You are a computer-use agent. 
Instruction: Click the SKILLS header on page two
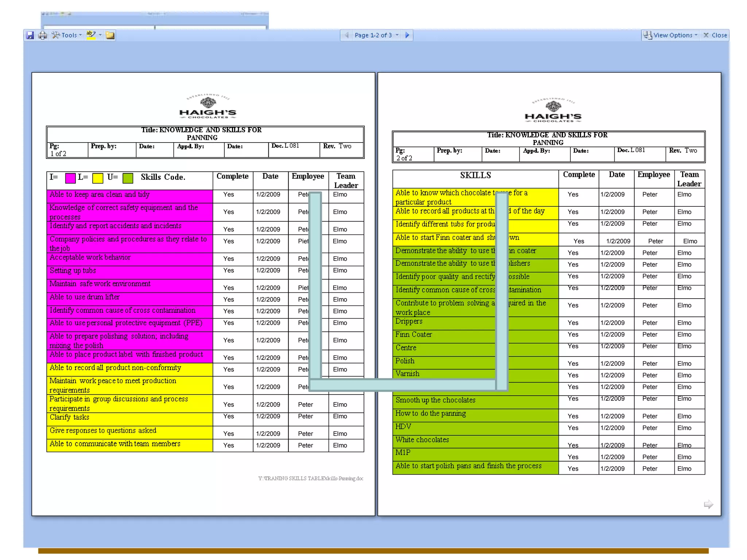pyautogui.click(x=475, y=175)
